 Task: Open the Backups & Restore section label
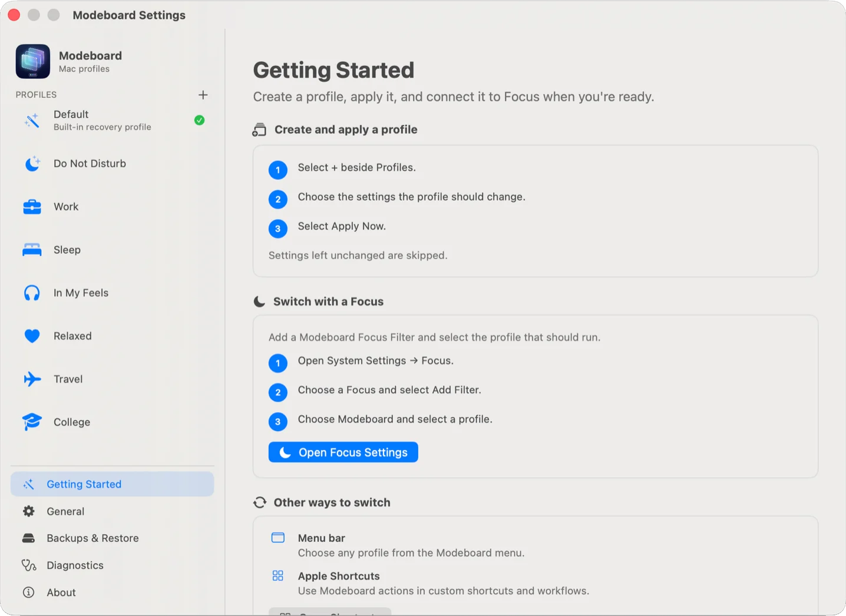92,538
